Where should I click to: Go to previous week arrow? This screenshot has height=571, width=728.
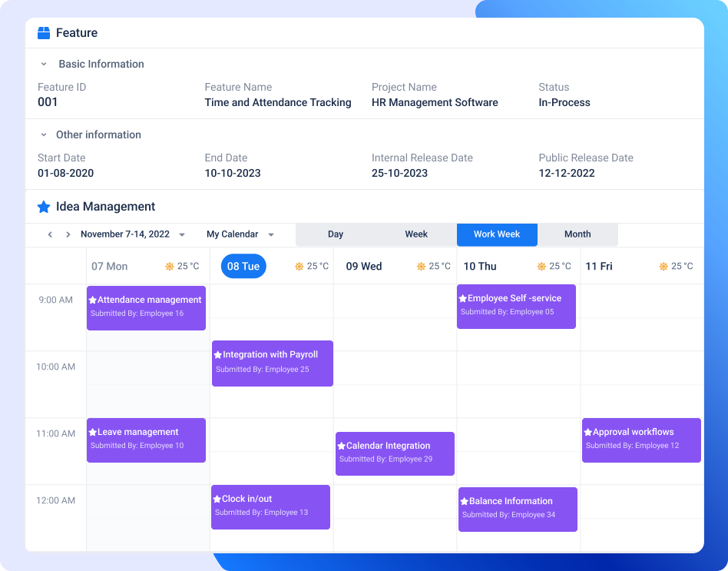[50, 234]
